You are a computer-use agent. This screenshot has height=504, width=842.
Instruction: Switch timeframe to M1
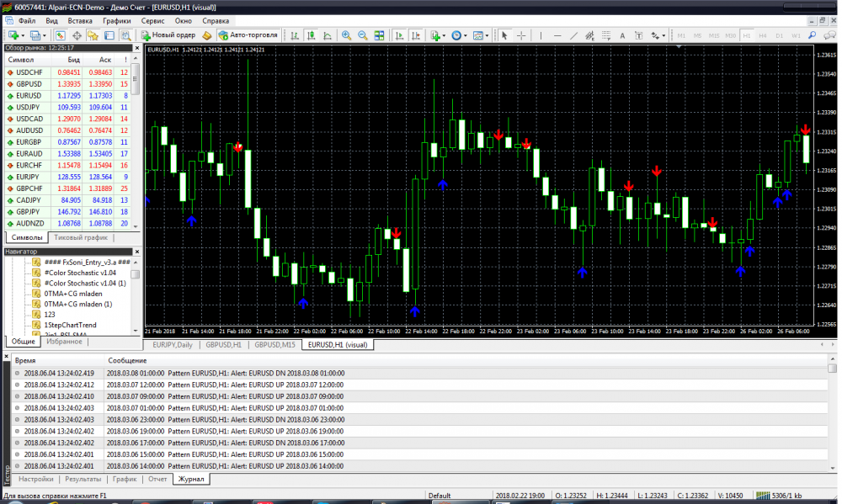(x=681, y=35)
